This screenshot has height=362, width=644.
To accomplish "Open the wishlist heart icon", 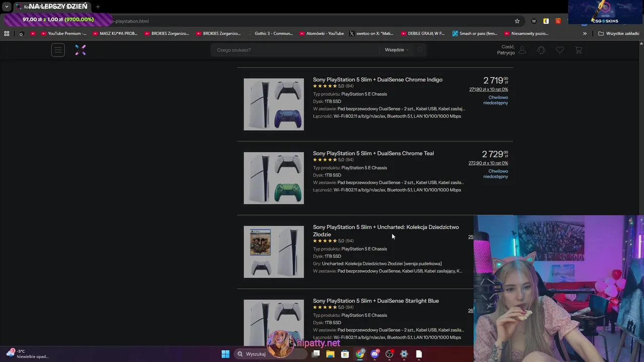I will [559, 50].
